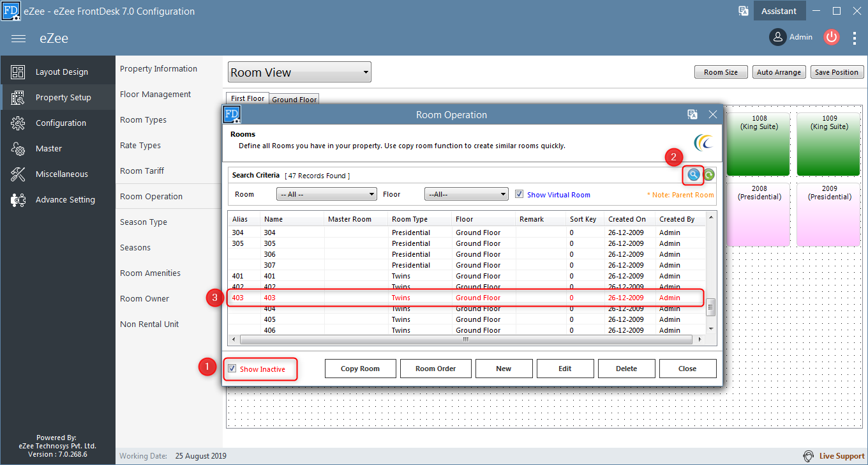Screen dimensions: 868x465
Task: Open Room Owner menu item
Action: coord(145,298)
